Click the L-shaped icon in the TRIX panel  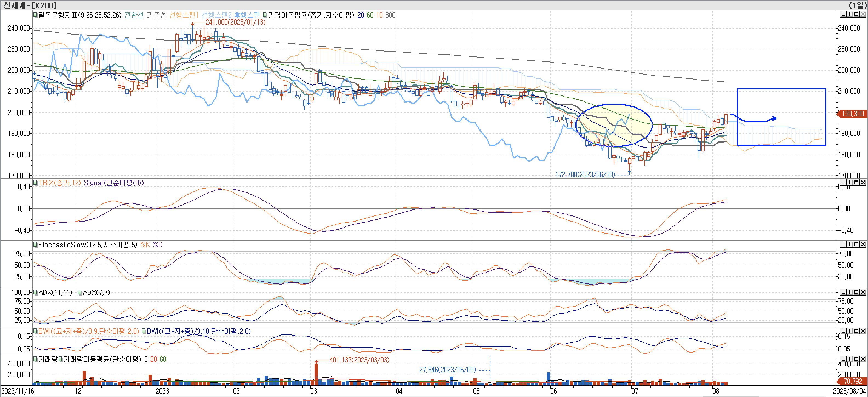(844, 183)
